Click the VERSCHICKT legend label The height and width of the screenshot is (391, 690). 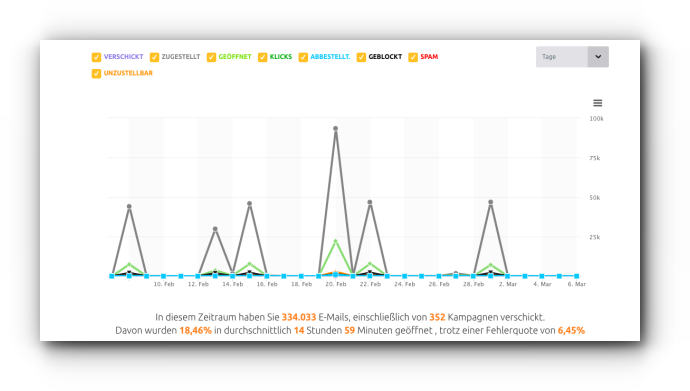click(x=123, y=57)
